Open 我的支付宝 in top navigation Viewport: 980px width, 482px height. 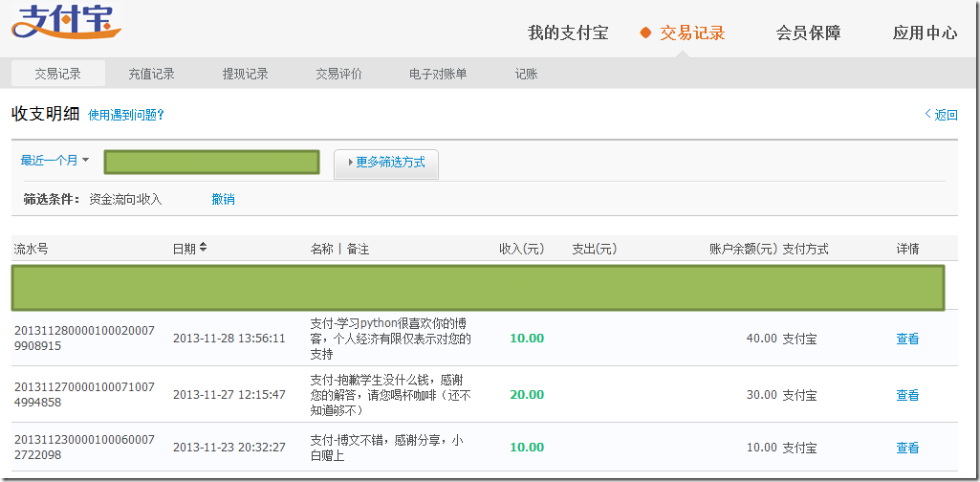(568, 33)
